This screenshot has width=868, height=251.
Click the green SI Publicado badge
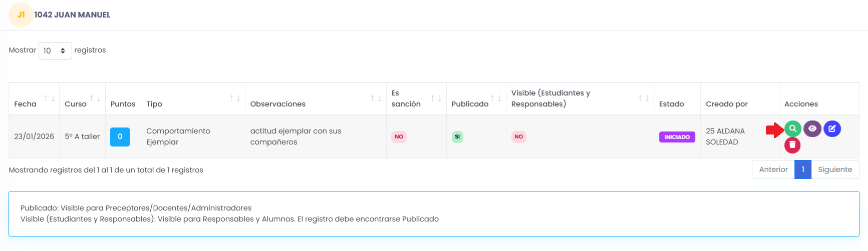click(457, 136)
